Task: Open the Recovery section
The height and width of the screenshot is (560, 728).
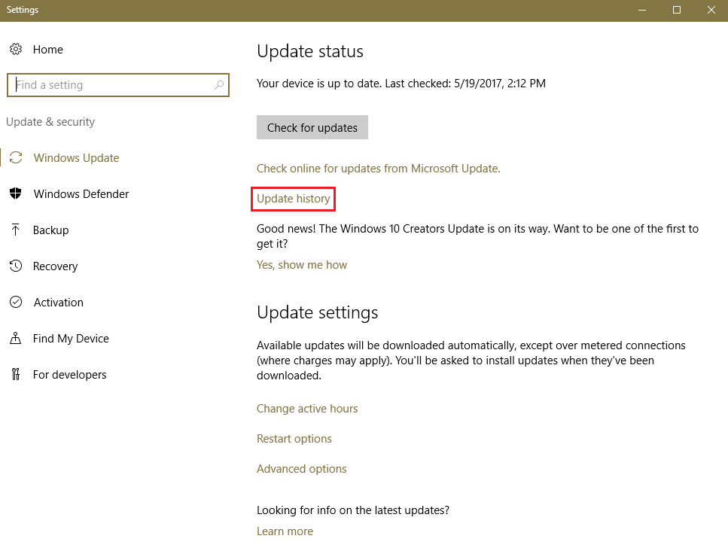Action: pos(55,266)
